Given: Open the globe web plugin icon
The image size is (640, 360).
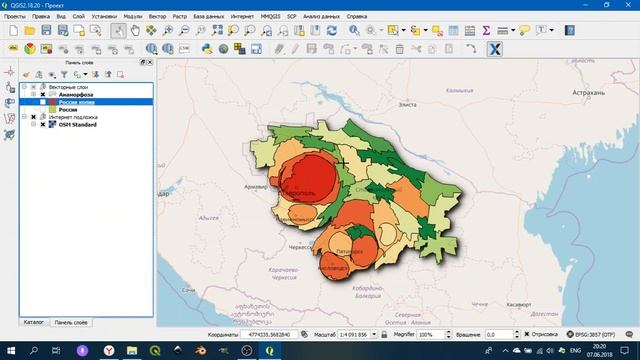Looking at the screenshot, I should [223, 49].
